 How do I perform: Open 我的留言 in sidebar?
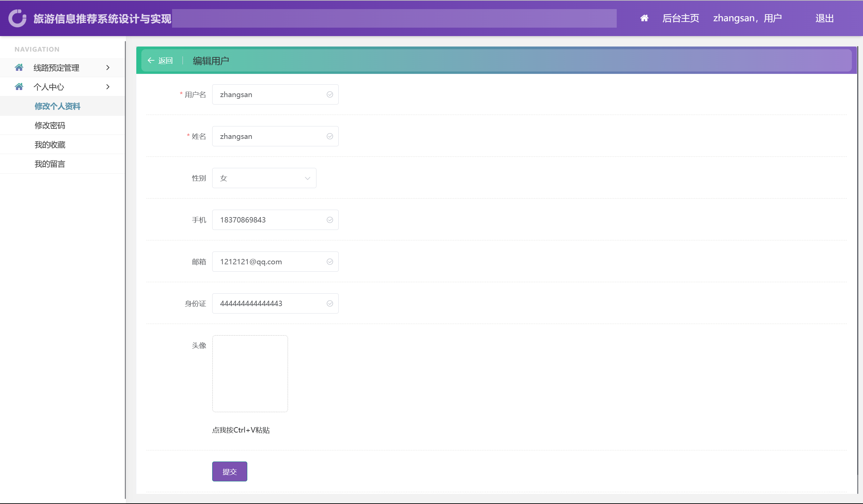[x=62, y=164]
